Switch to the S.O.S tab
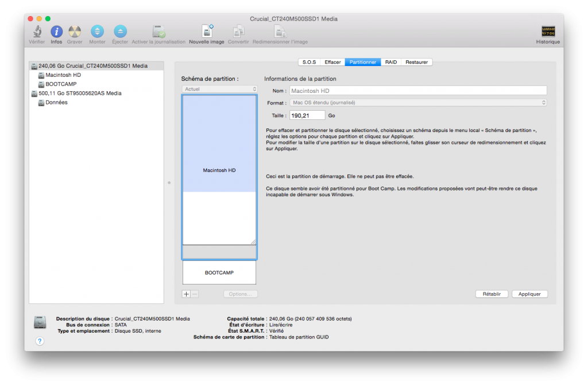 (x=310, y=62)
